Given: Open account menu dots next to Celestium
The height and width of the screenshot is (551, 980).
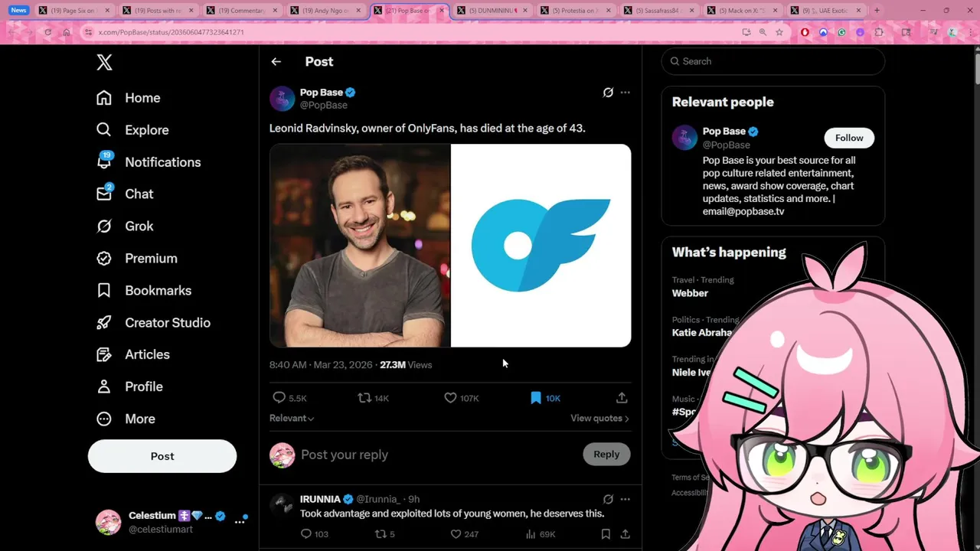Looking at the screenshot, I should tap(240, 521).
